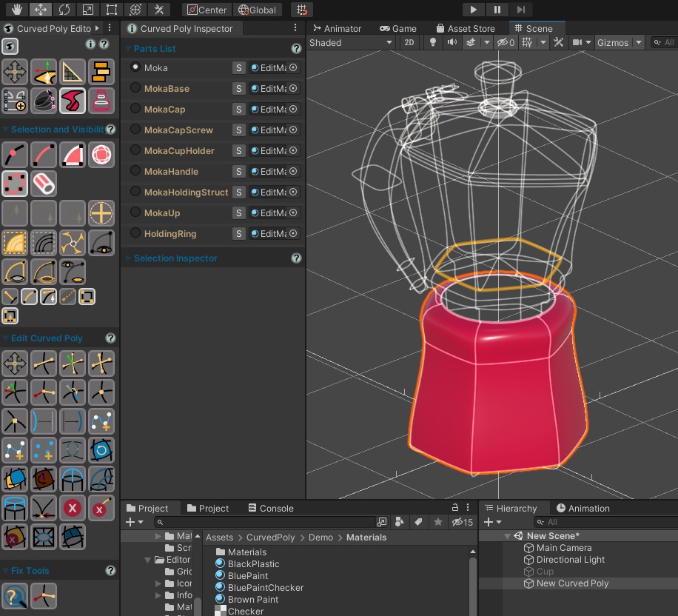Click the red S-shaped curved poly icon
The height and width of the screenshot is (616, 678).
tap(73, 100)
